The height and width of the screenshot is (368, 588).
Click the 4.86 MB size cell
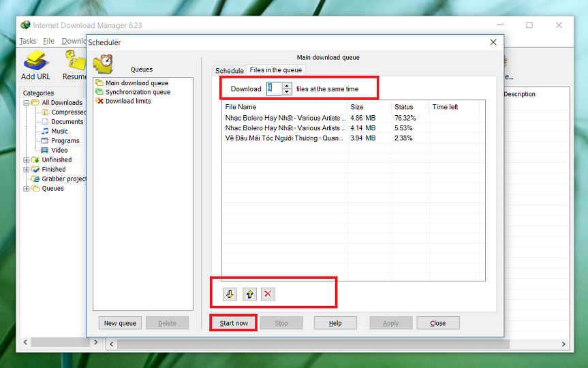[x=363, y=118]
